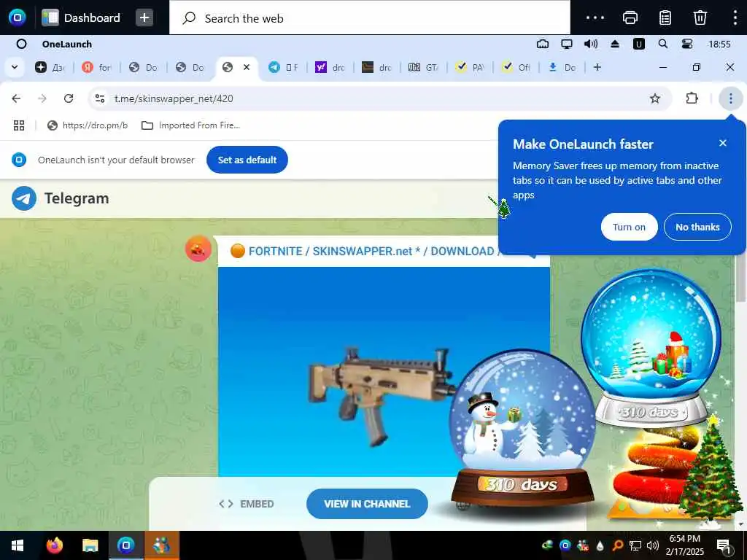Click the eject icon in OneLaunch bar
This screenshot has width=747, height=560.
tap(614, 44)
